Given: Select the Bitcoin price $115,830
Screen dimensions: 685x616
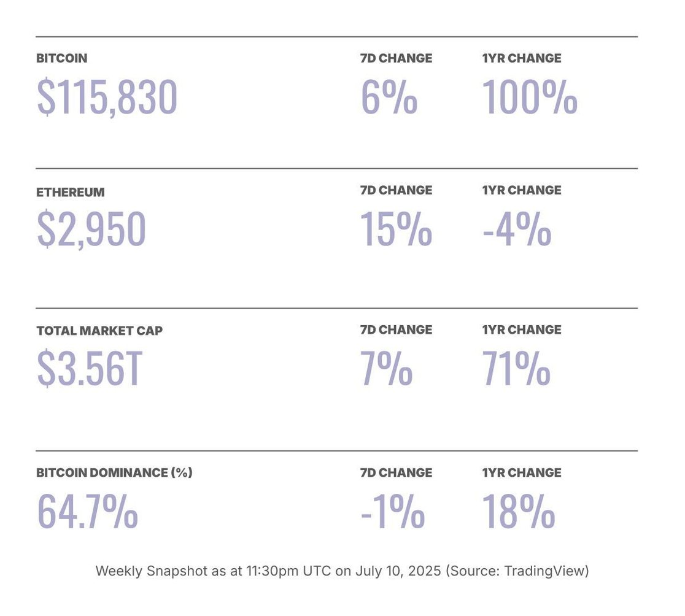Looking at the screenshot, I should (x=107, y=97).
